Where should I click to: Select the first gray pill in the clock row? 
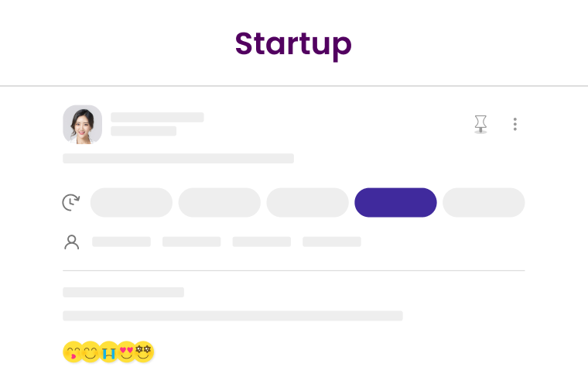[x=132, y=203]
